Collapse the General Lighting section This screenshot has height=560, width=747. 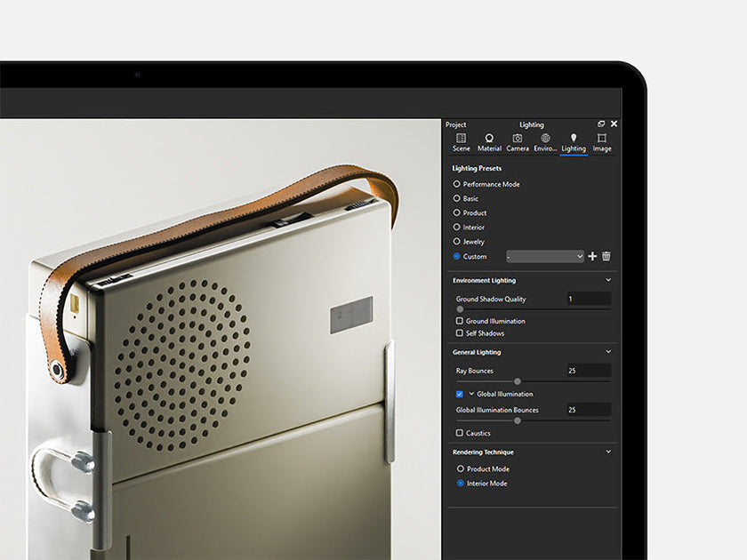point(608,350)
